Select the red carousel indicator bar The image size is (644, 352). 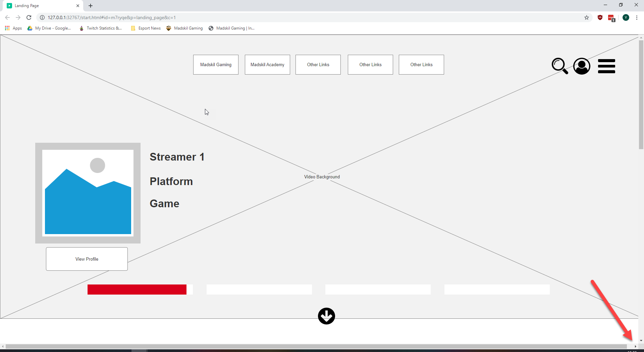pyautogui.click(x=137, y=289)
